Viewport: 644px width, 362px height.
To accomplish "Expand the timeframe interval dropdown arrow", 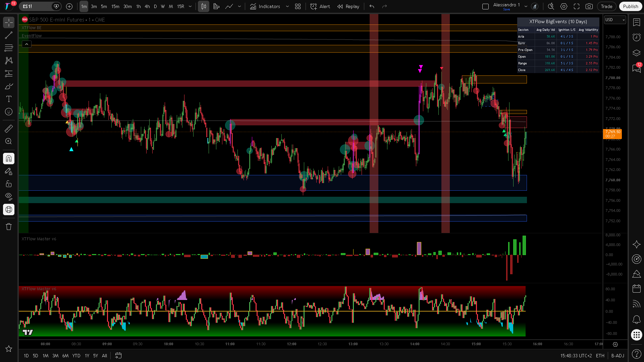I will pyautogui.click(x=190, y=6).
